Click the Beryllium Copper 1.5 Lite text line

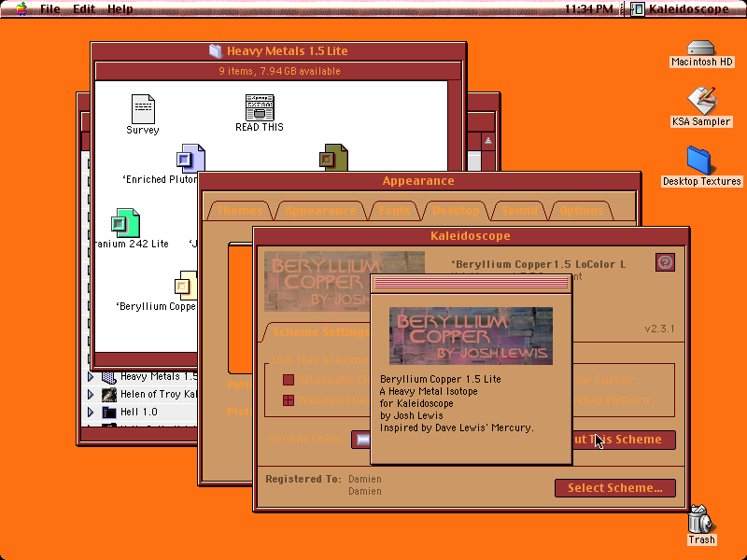(440, 379)
